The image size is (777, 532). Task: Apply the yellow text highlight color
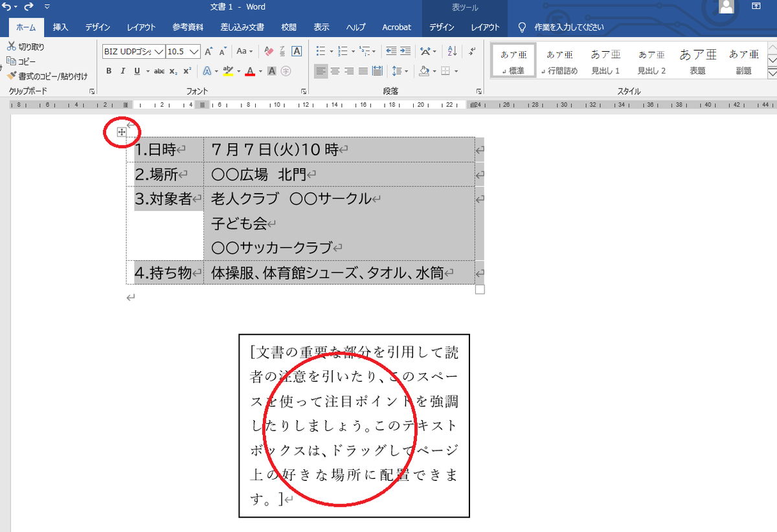click(x=227, y=71)
